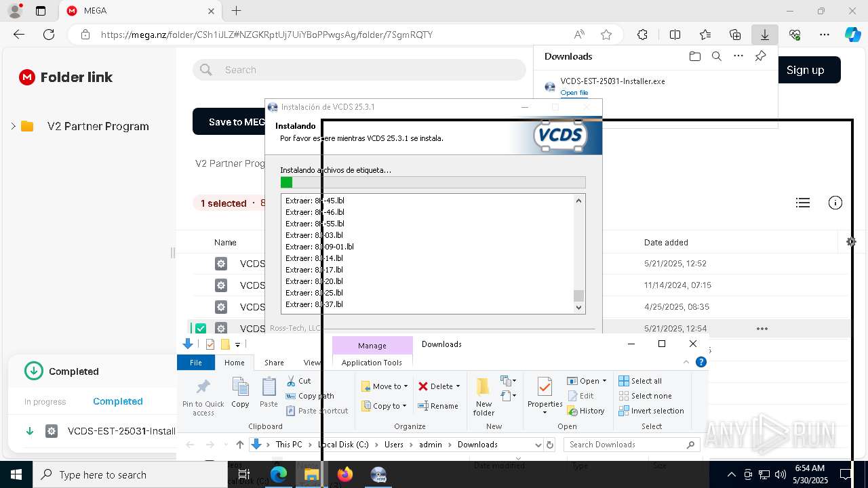Open Quick Access Toolbar customize arrow
Screen dimensions: 868x488
237,344
